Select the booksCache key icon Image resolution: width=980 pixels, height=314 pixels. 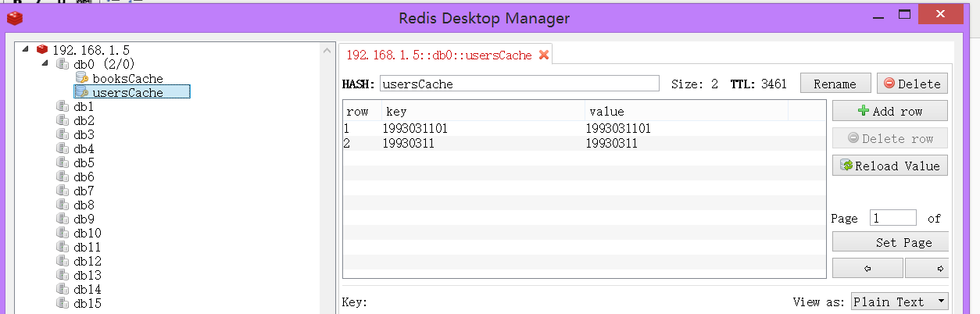pyautogui.click(x=82, y=77)
